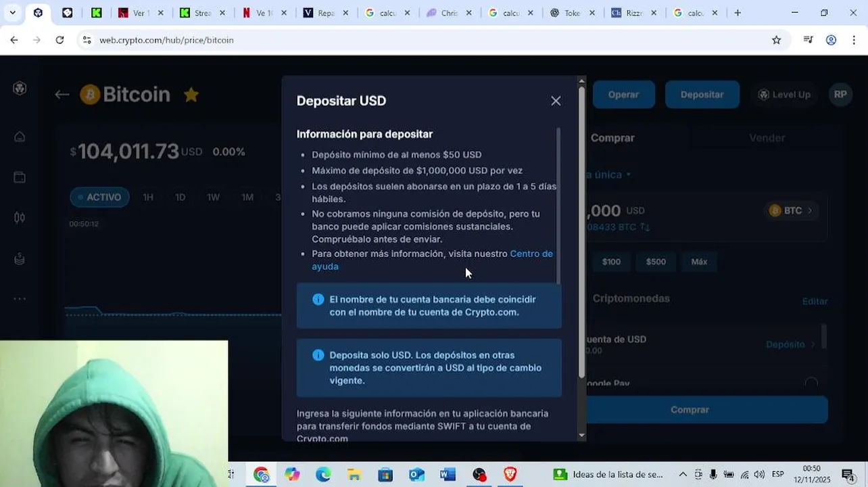Close the Depositar USD dialog
The width and height of the screenshot is (868, 487).
point(556,101)
